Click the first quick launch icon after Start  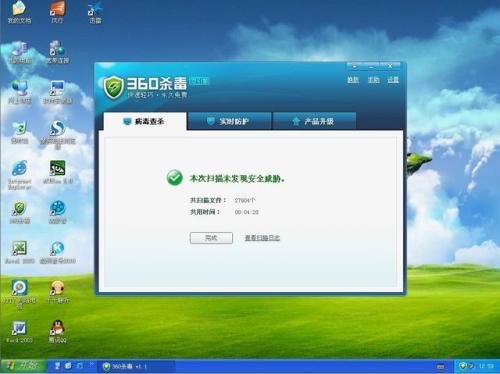[x=57, y=366]
